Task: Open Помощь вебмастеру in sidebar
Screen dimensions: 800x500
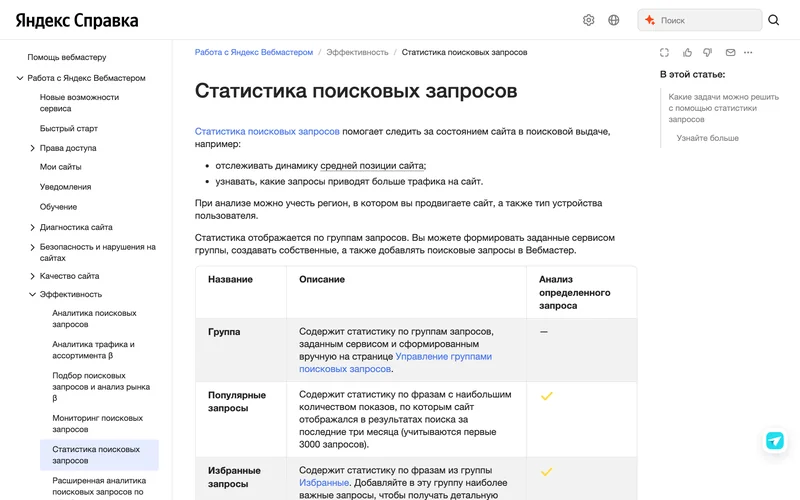Action: coord(67,57)
